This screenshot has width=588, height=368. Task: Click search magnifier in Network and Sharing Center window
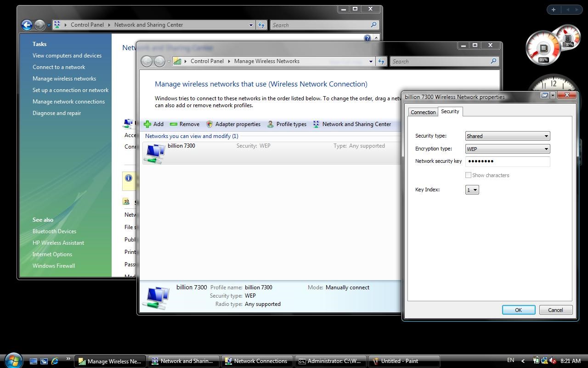coord(373,25)
